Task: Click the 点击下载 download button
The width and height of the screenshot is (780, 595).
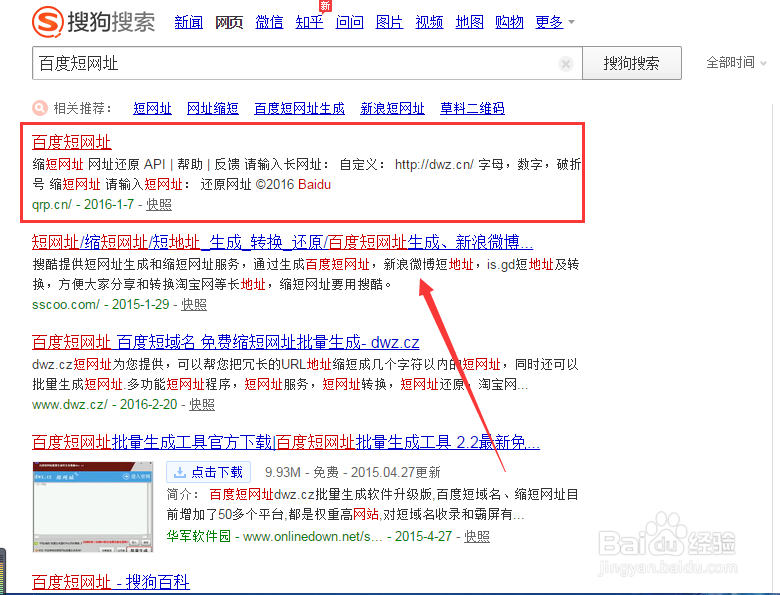Action: (208, 472)
